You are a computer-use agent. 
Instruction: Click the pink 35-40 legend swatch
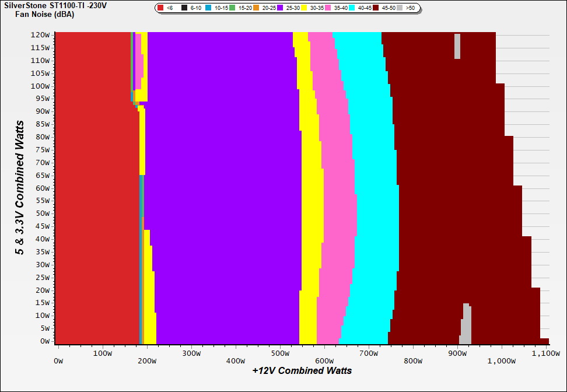(329, 8)
